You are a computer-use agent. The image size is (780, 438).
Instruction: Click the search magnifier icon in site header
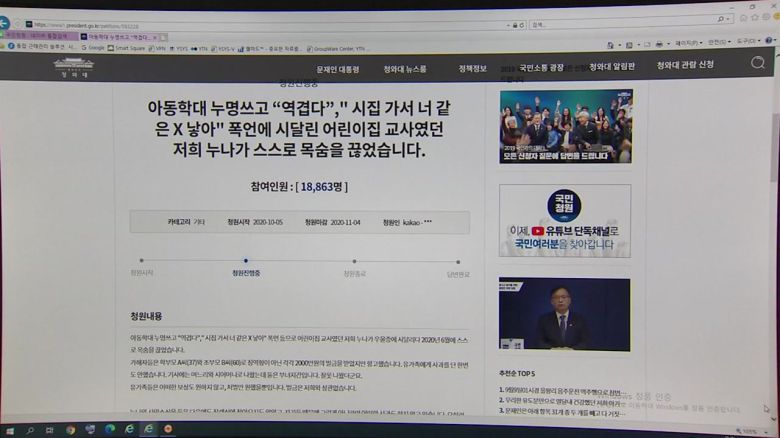pos(758,63)
